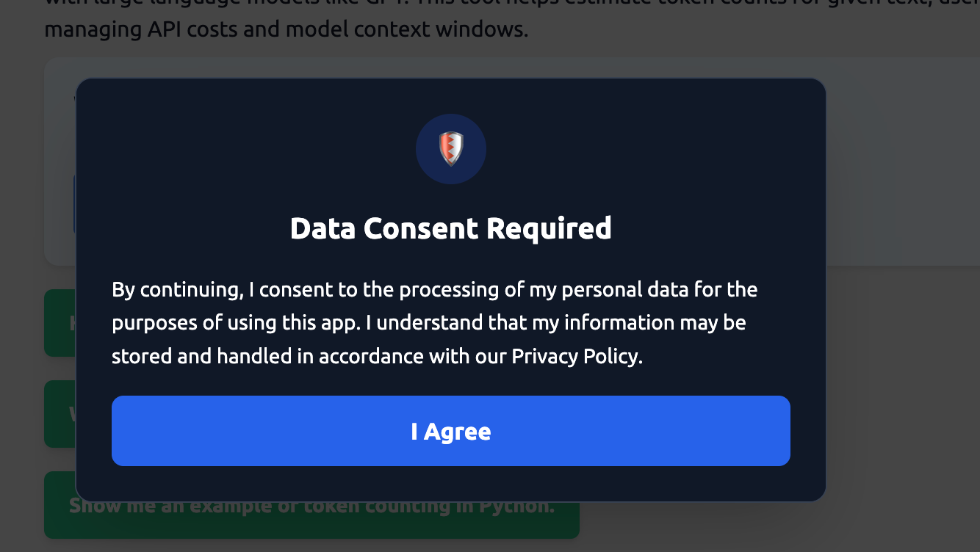Viewport: 980px width, 552px height.
Task: Click the green suggestion button starting with "K"
Action: 60,323
